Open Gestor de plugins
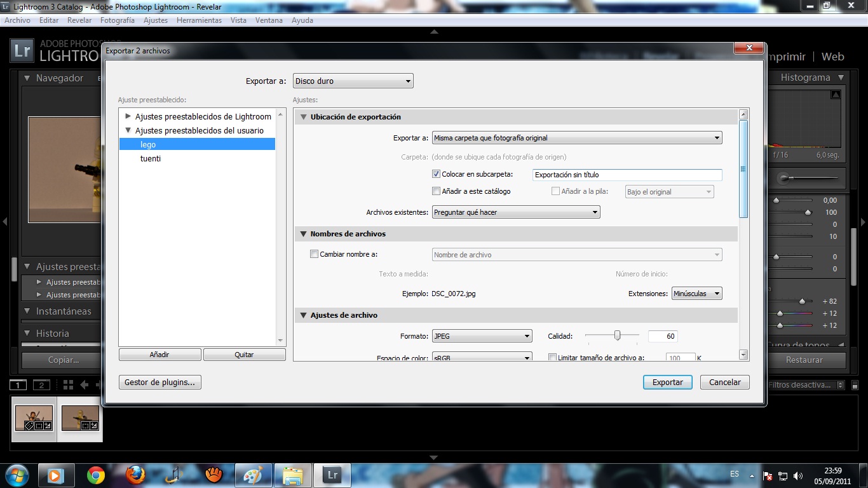Viewport: 868px width, 488px height. point(160,382)
